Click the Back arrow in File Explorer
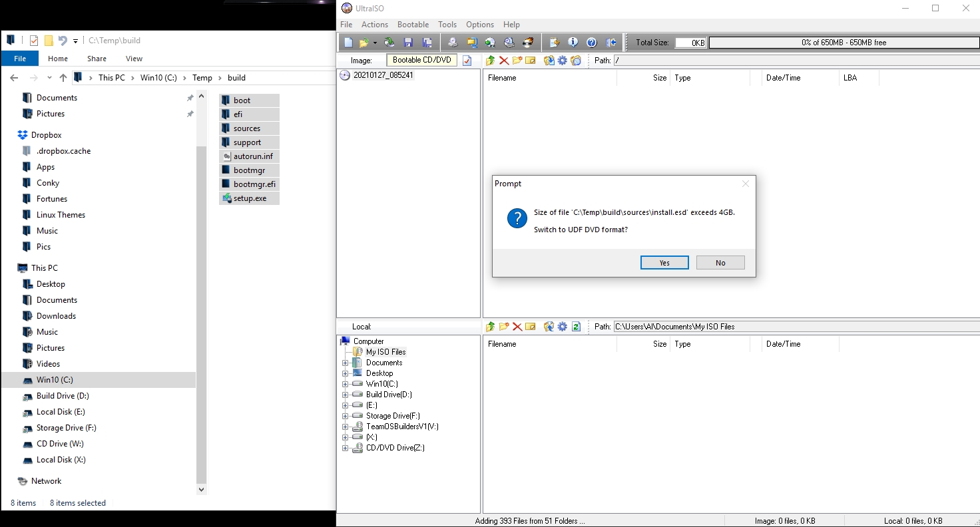The height and width of the screenshot is (527, 980). (14, 78)
